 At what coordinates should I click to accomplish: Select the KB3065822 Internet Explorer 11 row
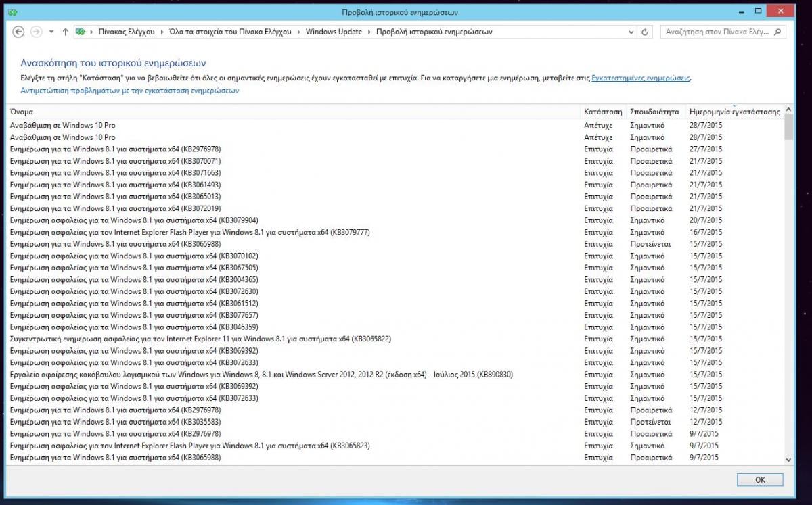(x=396, y=339)
